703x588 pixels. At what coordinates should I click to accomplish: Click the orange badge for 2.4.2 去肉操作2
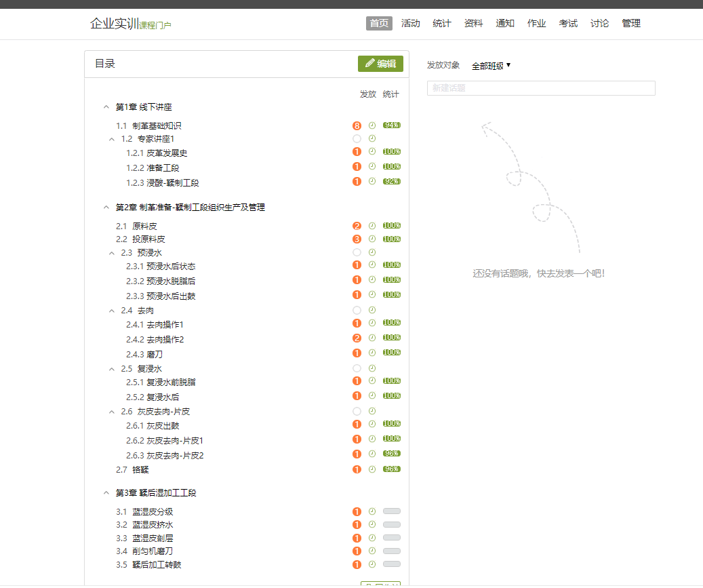357,338
